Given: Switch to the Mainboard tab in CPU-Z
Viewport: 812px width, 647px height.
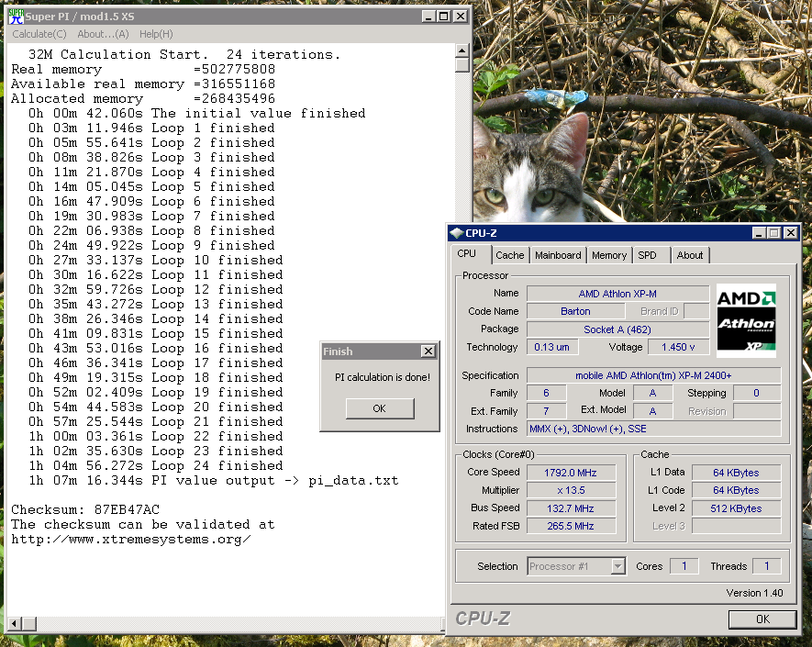Looking at the screenshot, I should 558,255.
